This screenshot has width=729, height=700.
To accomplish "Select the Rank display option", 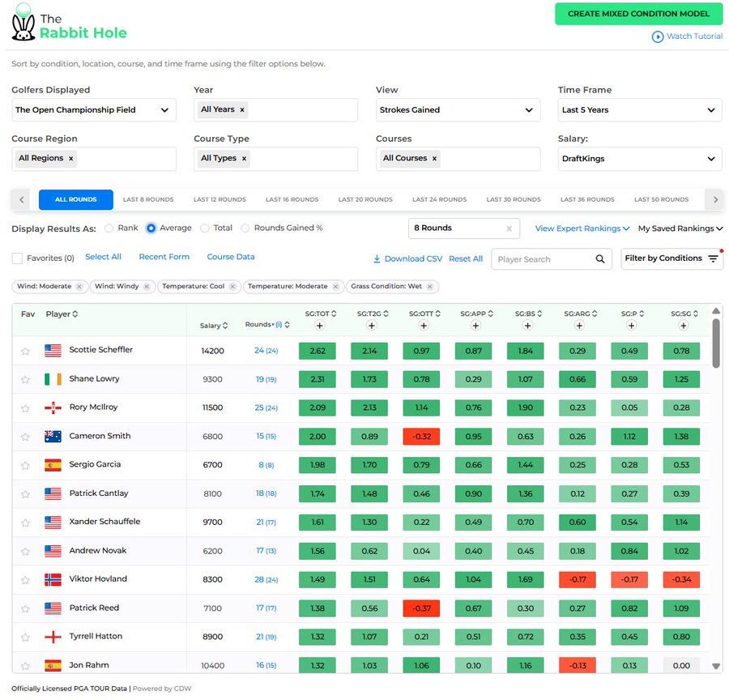I will click(x=109, y=228).
